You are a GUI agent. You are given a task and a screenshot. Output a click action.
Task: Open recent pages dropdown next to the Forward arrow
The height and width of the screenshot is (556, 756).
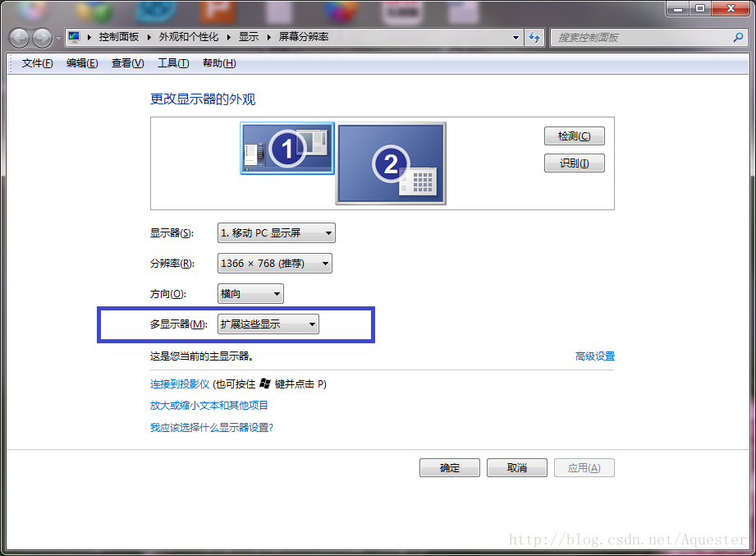click(58, 38)
